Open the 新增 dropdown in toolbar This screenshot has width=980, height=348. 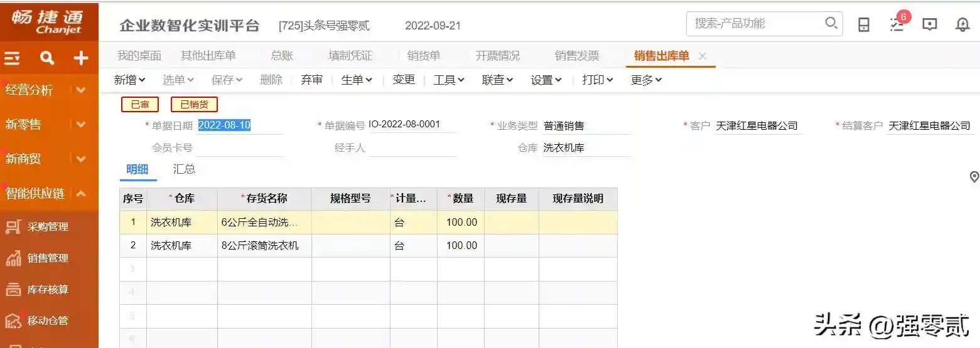pos(129,80)
